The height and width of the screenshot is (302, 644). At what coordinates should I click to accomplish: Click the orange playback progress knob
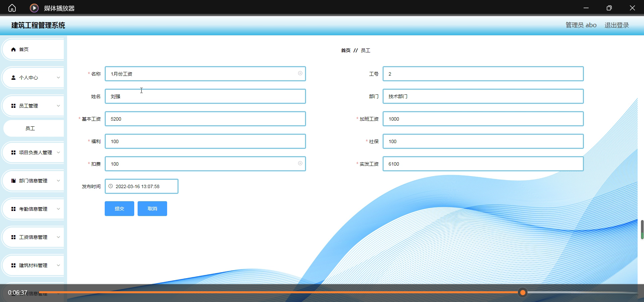tap(523, 293)
